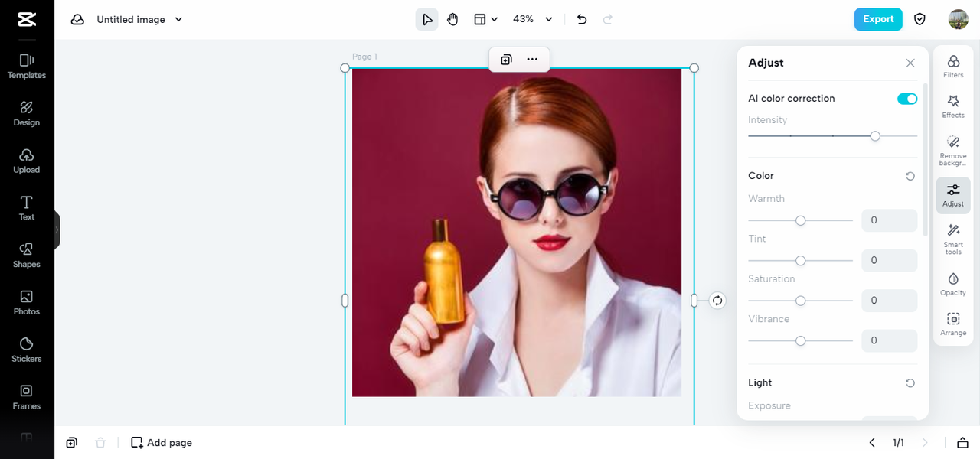Open the user profile avatar

click(958, 20)
